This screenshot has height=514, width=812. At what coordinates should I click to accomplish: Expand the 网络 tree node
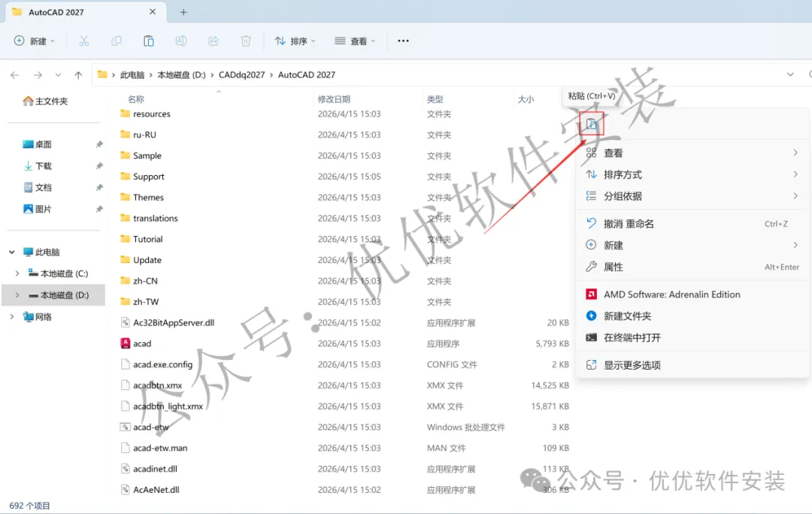[x=12, y=317]
